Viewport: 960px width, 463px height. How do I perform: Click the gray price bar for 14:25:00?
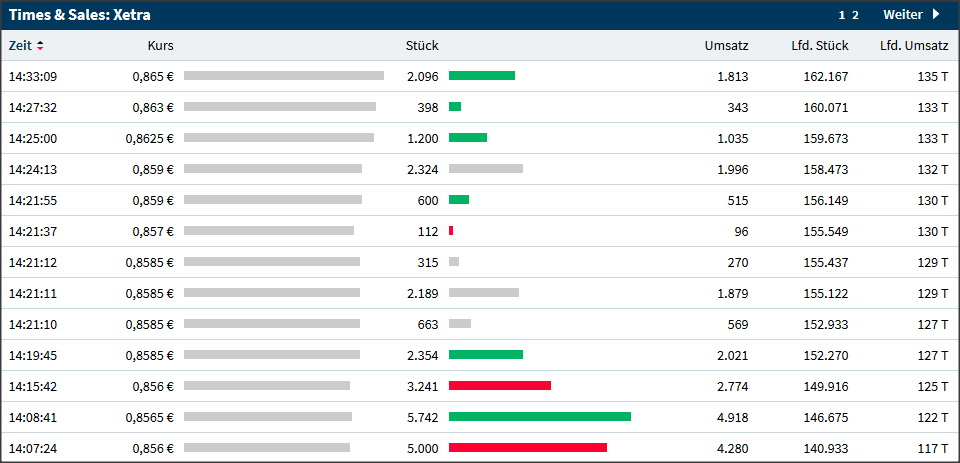tap(279, 138)
